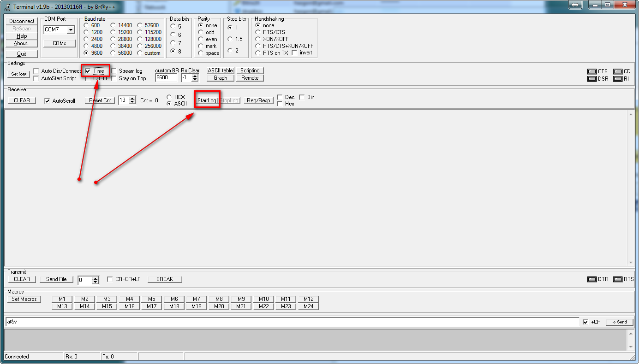The height and width of the screenshot is (364, 639).
Task: Toggle the DTR indicator in Transmit panel
Action: (591, 279)
